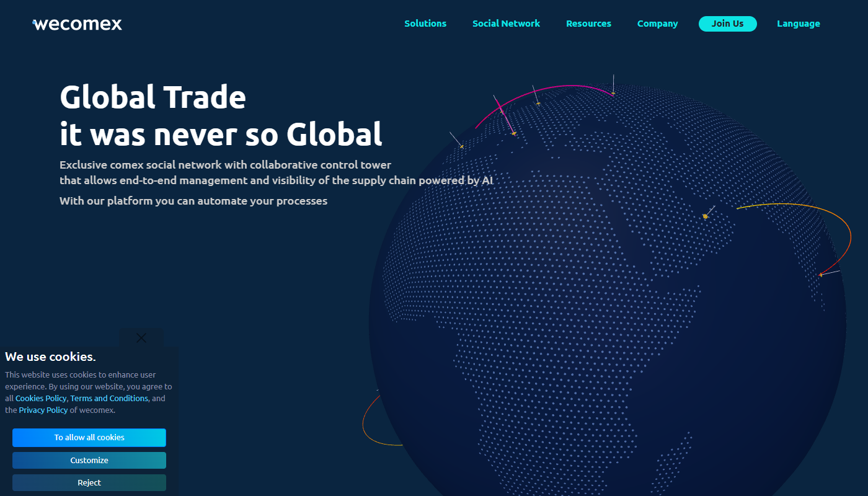This screenshot has width=868, height=496.
Task: Open the Resources menu
Action: pos(588,24)
